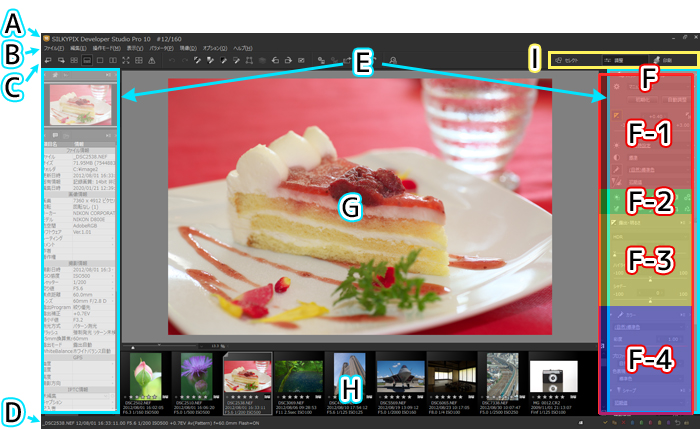The height and width of the screenshot is (429, 700).
Task: Click the development mark checkbox icon in toolbar
Action: [x=301, y=60]
